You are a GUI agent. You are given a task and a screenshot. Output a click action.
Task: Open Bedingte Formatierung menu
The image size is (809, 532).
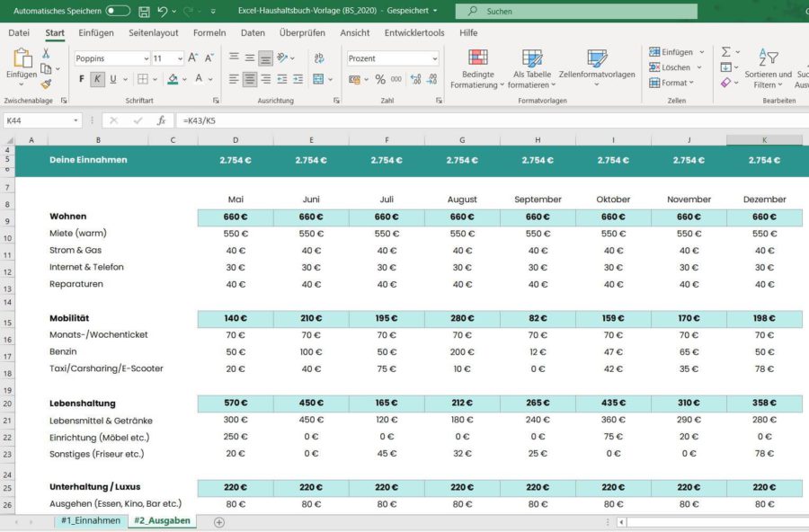pos(478,69)
